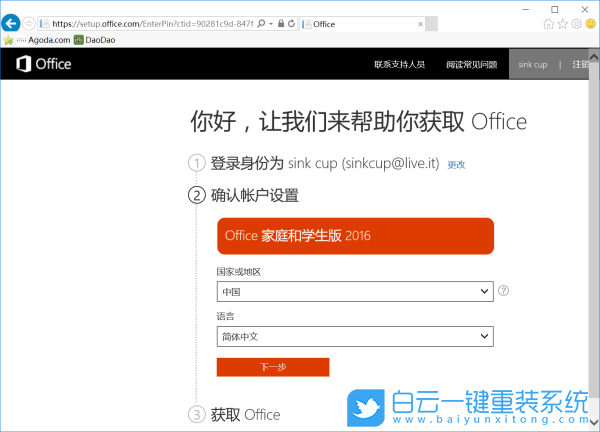Minimize the browser window
This screenshot has height=432, width=600.
tap(526, 9)
